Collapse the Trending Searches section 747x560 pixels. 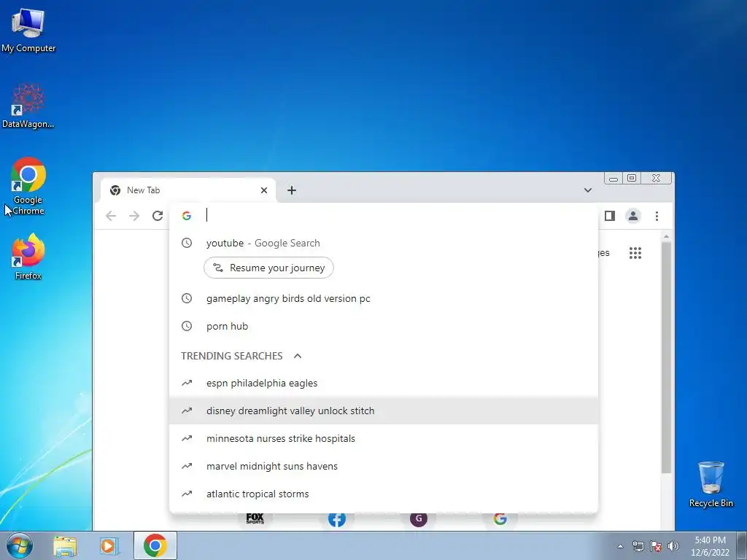coord(298,356)
